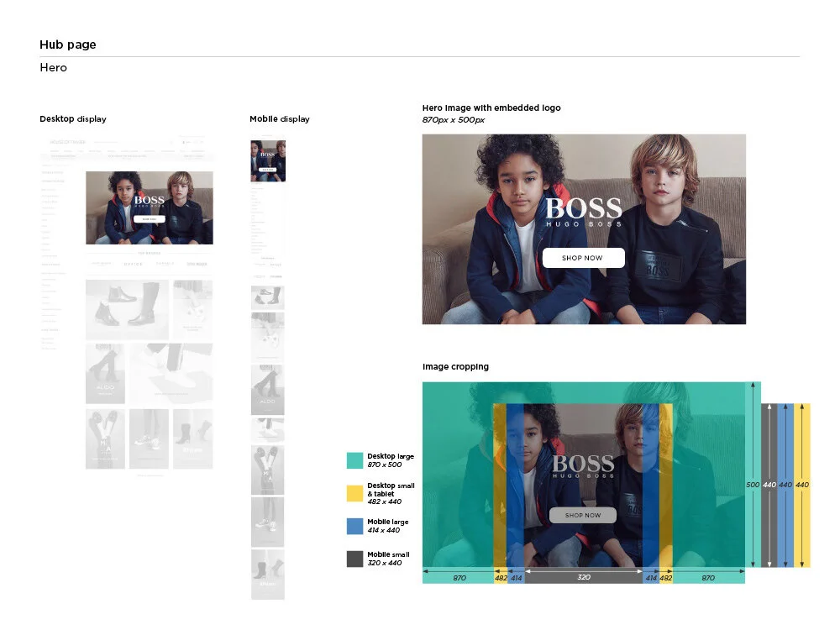
Task: Click the large hero image BOSS logo
Action: click(584, 212)
